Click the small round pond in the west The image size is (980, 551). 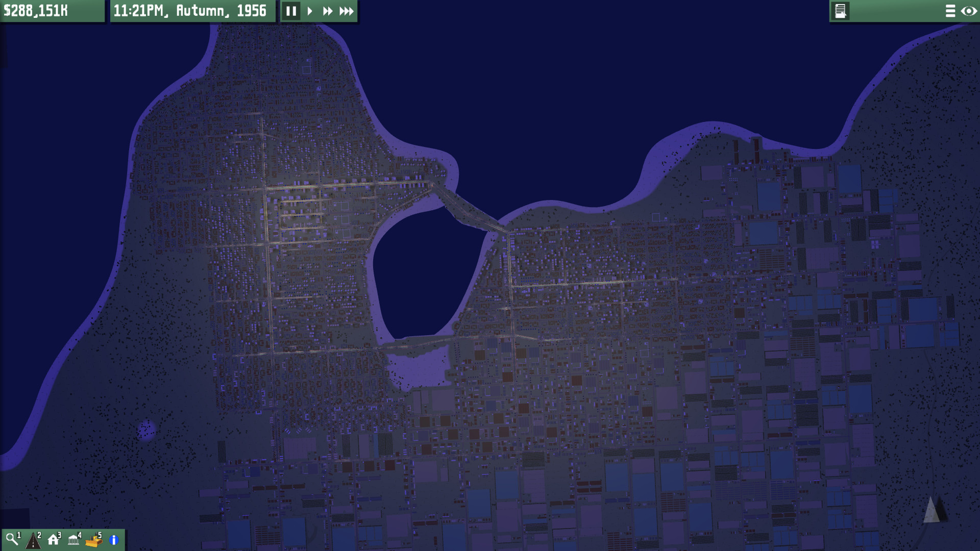(x=147, y=430)
